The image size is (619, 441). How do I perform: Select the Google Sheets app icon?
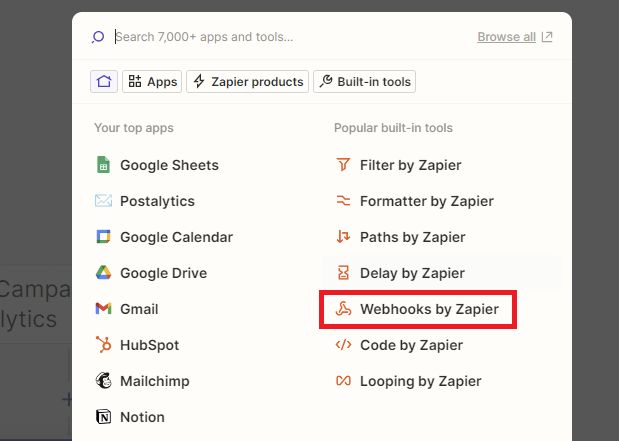103,165
